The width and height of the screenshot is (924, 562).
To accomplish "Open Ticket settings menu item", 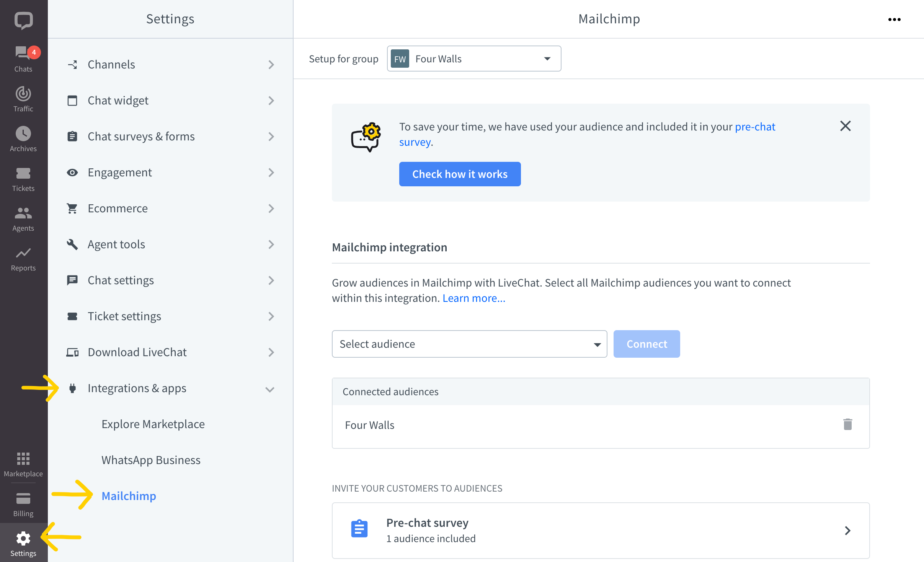I will click(170, 316).
